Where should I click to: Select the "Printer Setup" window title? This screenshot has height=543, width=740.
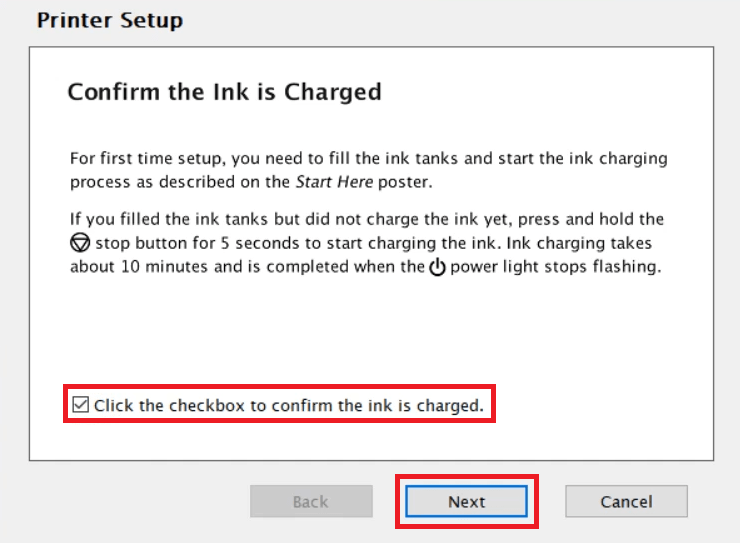[110, 20]
